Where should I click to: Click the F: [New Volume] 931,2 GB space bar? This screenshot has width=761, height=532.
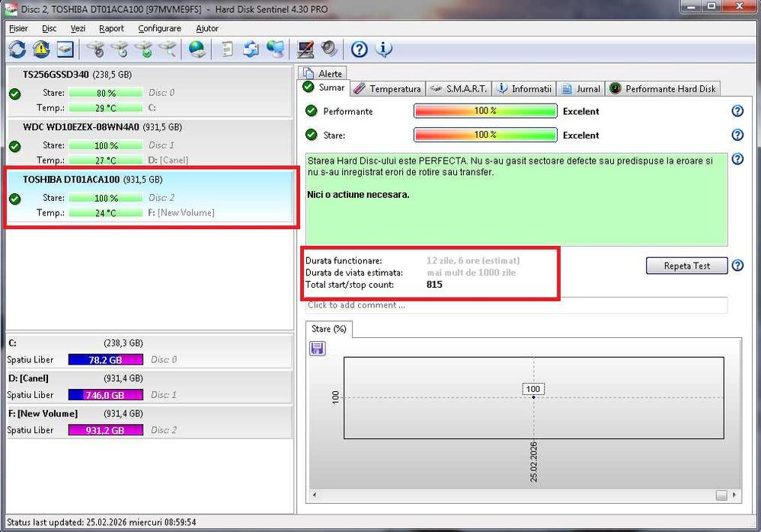(106, 430)
